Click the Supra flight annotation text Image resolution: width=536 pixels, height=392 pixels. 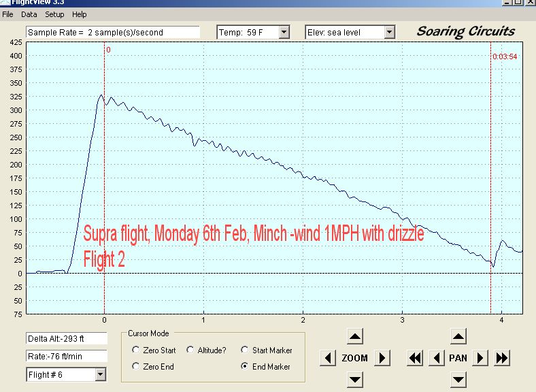point(254,234)
